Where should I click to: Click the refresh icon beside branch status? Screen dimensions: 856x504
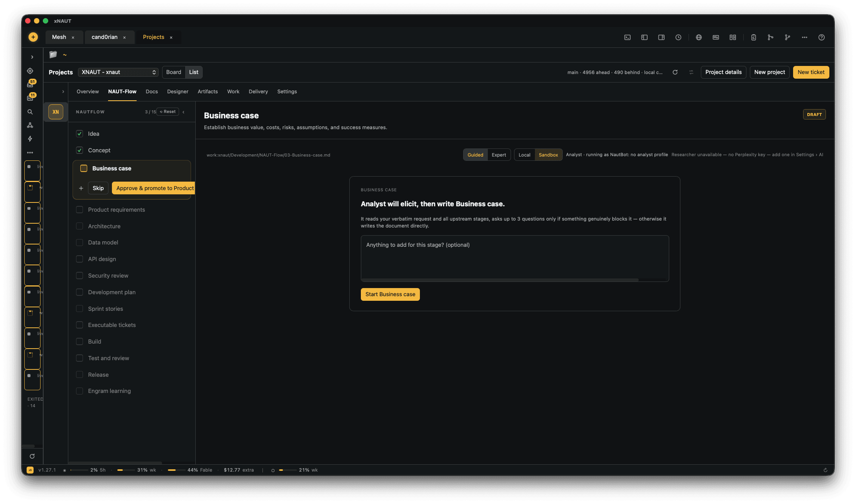[675, 72]
